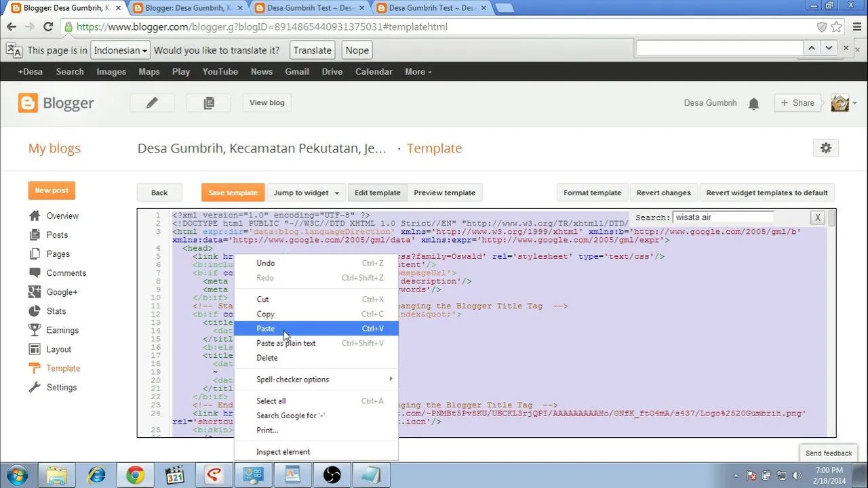The width and height of the screenshot is (868, 488).
Task: Click template Search input field
Action: pyautogui.click(x=723, y=218)
